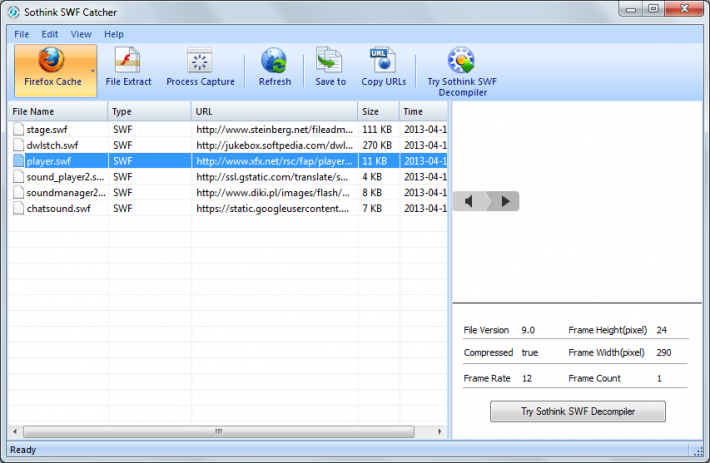
Task: Go to previous frame in preview
Action: click(x=470, y=201)
